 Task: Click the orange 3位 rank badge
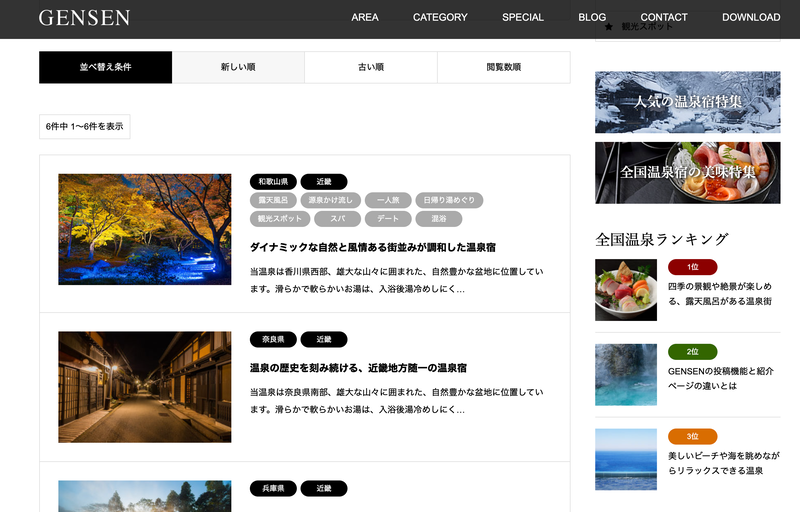click(692, 437)
